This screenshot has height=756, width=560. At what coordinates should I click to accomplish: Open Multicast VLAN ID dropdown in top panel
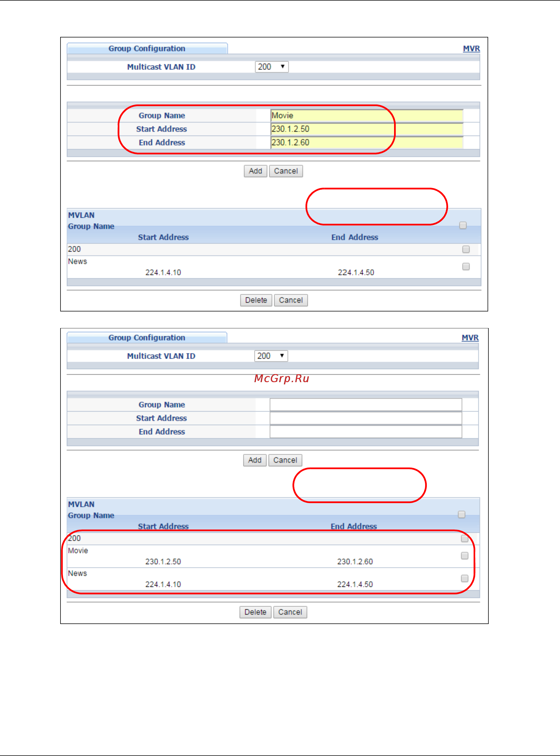[x=271, y=67]
